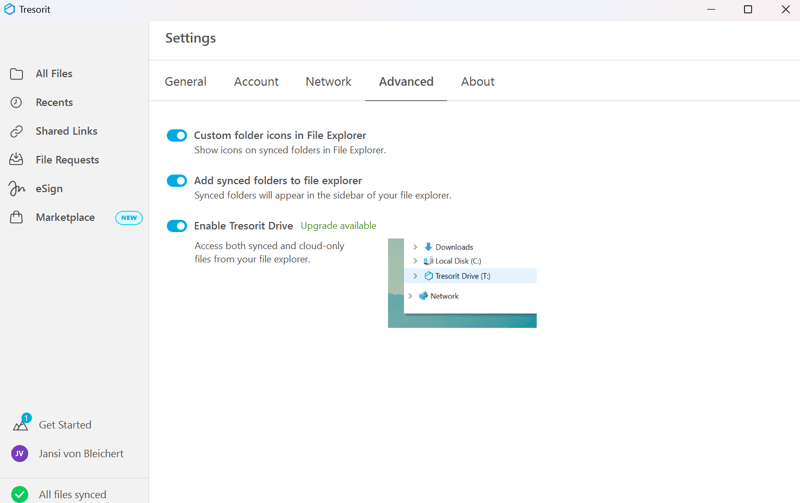Expand Network chevron in the preview
This screenshot has height=503, width=800.
pyautogui.click(x=410, y=296)
